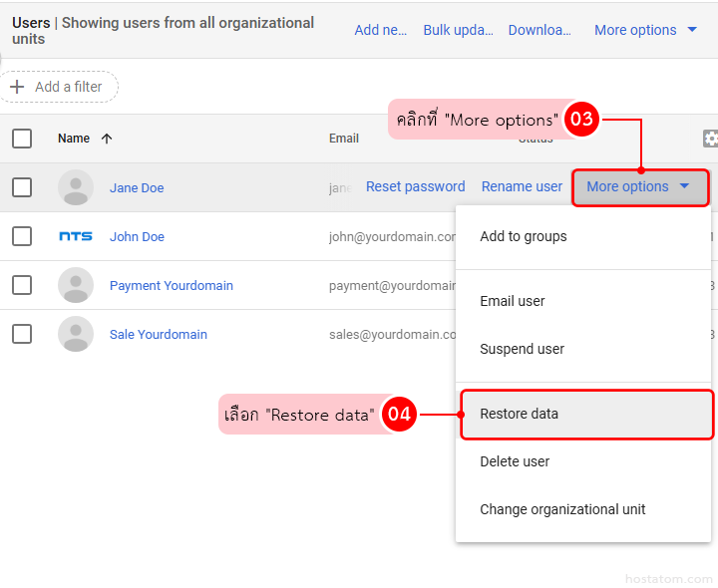Click the column settings gear icon
The height and width of the screenshot is (588, 718).
pos(710,140)
